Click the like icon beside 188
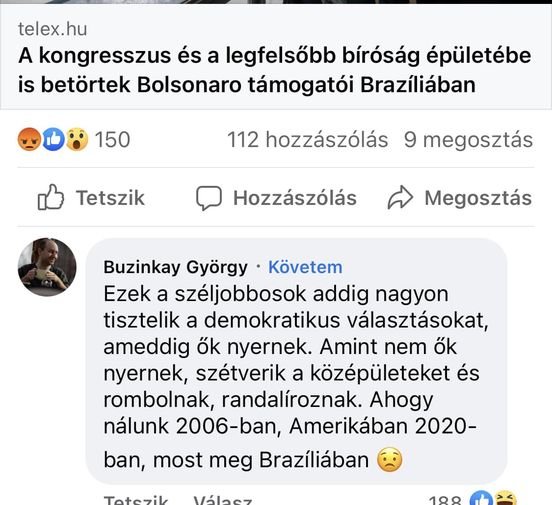Image resolution: width=552 pixels, height=505 pixels. click(482, 499)
